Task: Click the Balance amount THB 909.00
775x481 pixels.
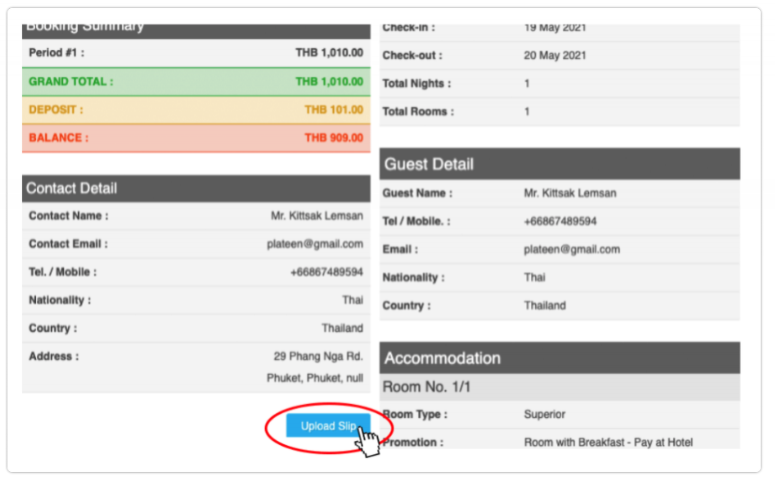Action: pos(334,138)
